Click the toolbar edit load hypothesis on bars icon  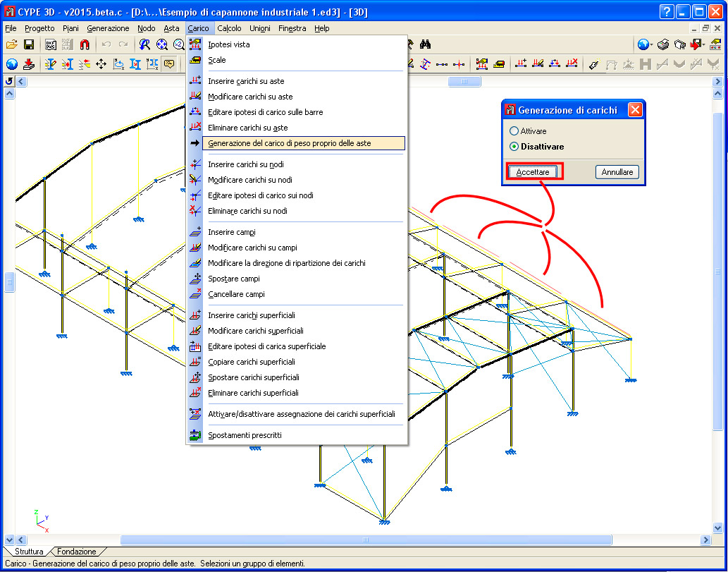click(x=555, y=64)
